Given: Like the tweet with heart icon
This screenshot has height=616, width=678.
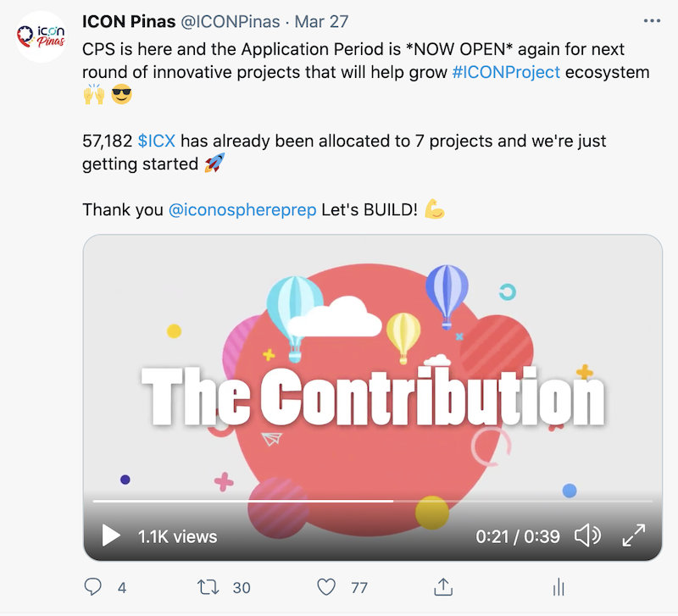Looking at the screenshot, I should click(x=325, y=586).
